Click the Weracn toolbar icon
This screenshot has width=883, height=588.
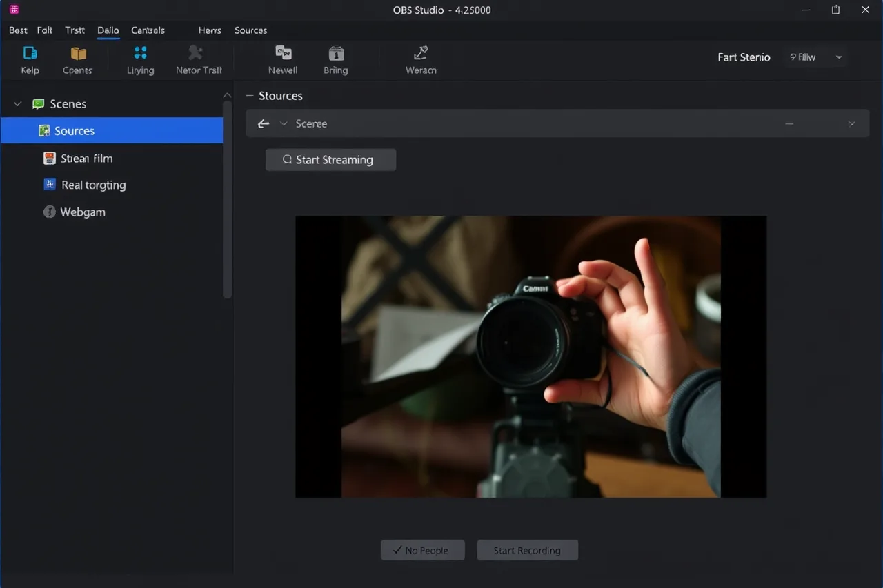click(421, 53)
